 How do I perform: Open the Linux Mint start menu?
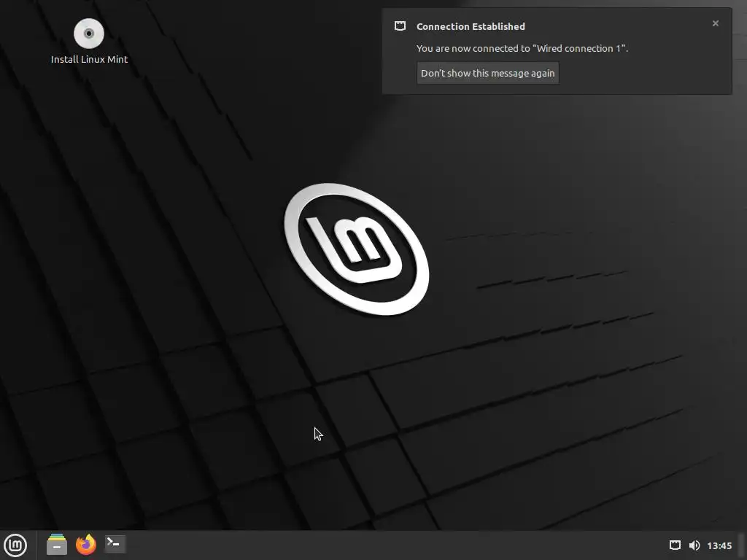(x=15, y=545)
